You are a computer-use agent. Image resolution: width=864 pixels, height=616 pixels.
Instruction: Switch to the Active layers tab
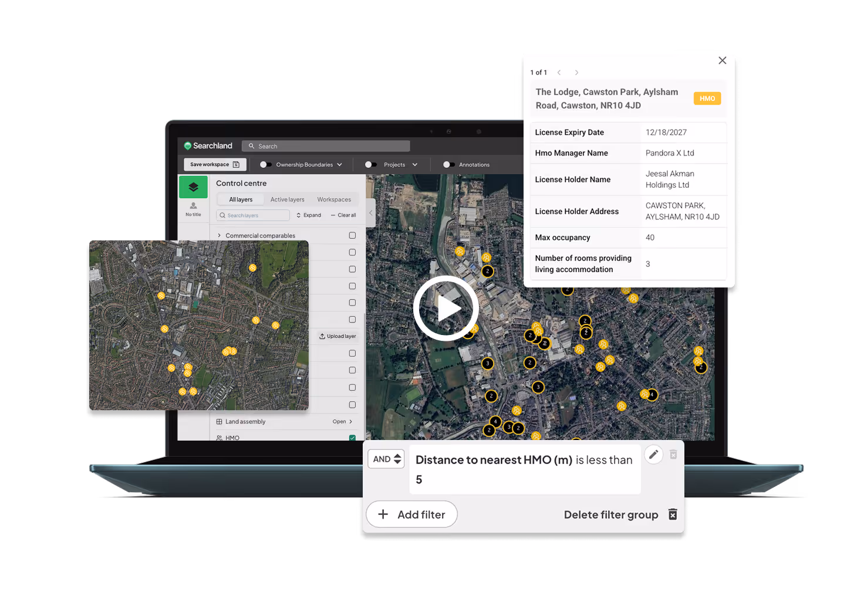coord(287,199)
